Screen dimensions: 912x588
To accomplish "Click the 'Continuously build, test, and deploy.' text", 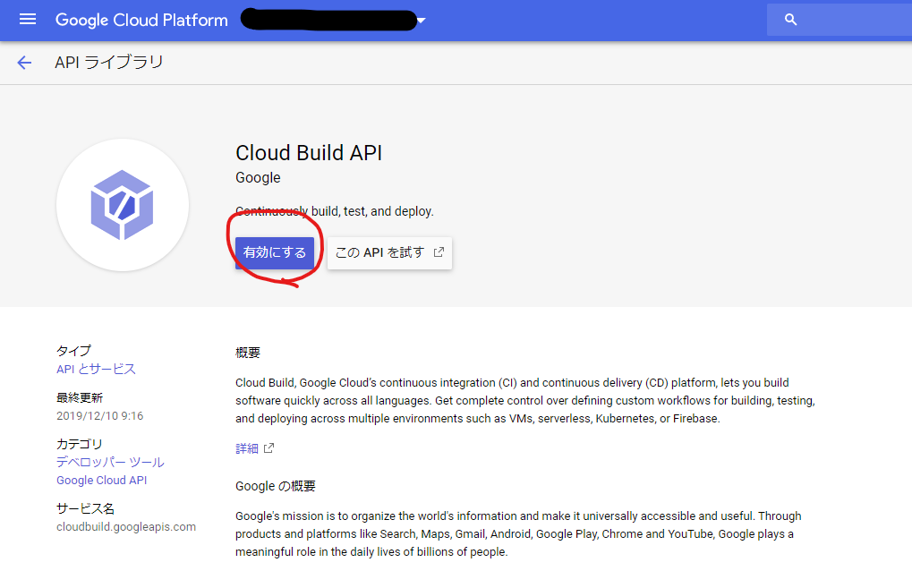I will coord(335,211).
